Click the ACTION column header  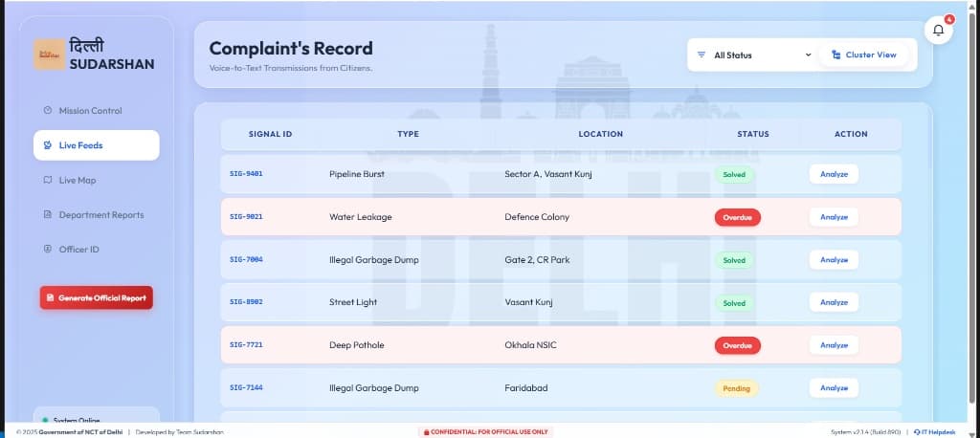pyautogui.click(x=851, y=134)
